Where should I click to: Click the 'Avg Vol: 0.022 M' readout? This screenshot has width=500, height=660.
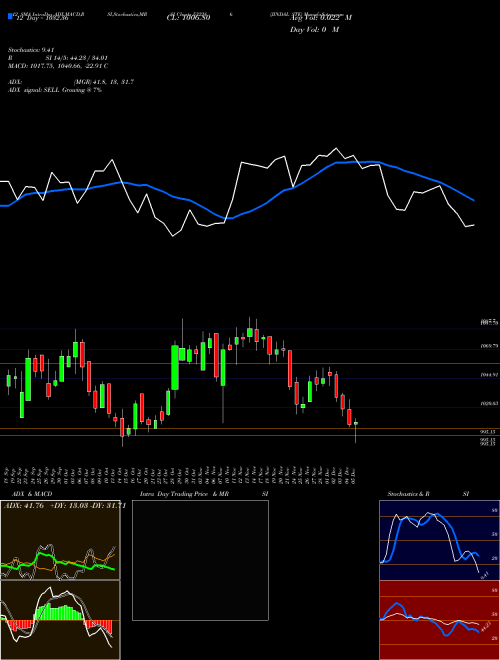[x=321, y=18]
